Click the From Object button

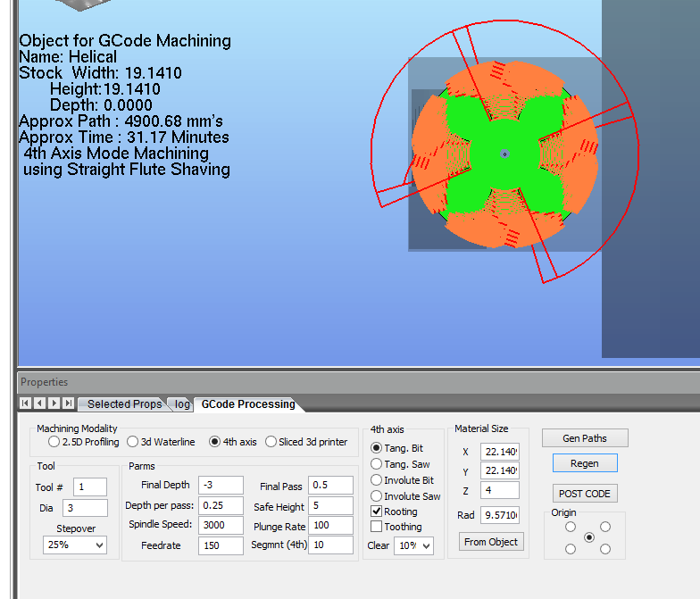coord(491,542)
